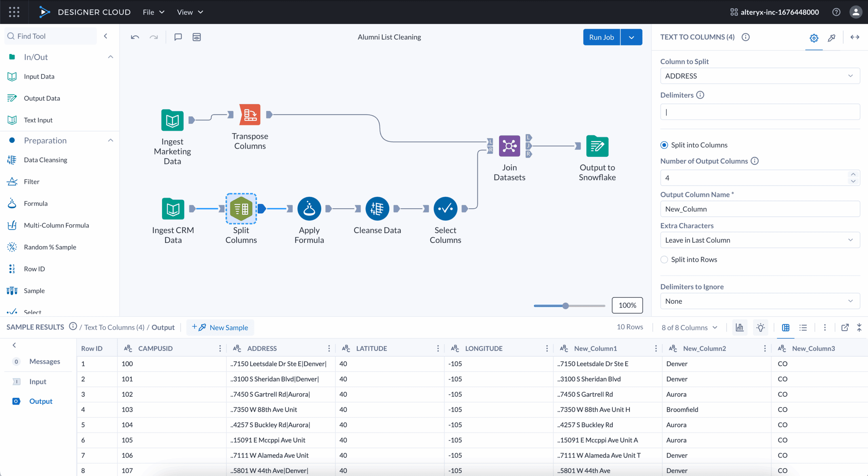Open the Join Datasets node
This screenshot has height=476, width=868.
click(x=509, y=146)
